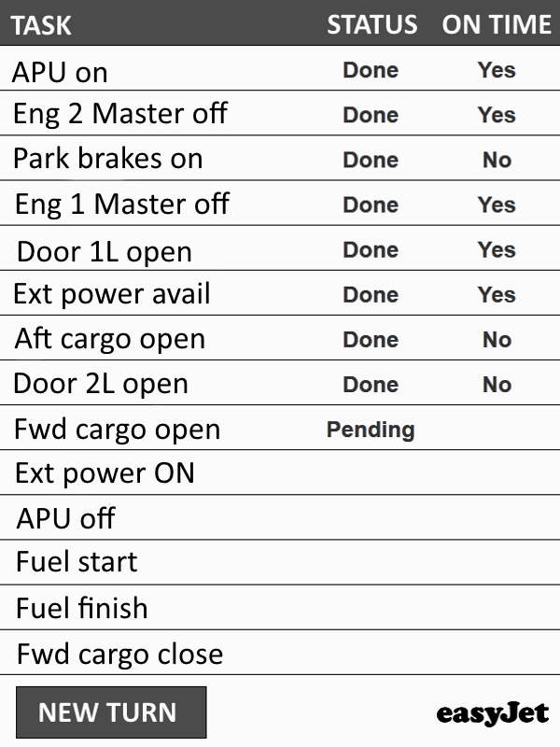Select the APU on task row

click(x=280, y=68)
